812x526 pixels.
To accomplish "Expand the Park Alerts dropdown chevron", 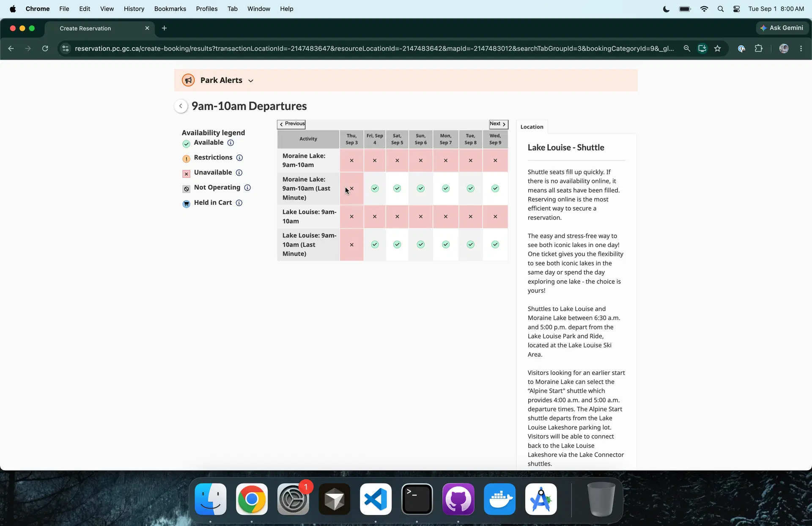I will coord(251,81).
